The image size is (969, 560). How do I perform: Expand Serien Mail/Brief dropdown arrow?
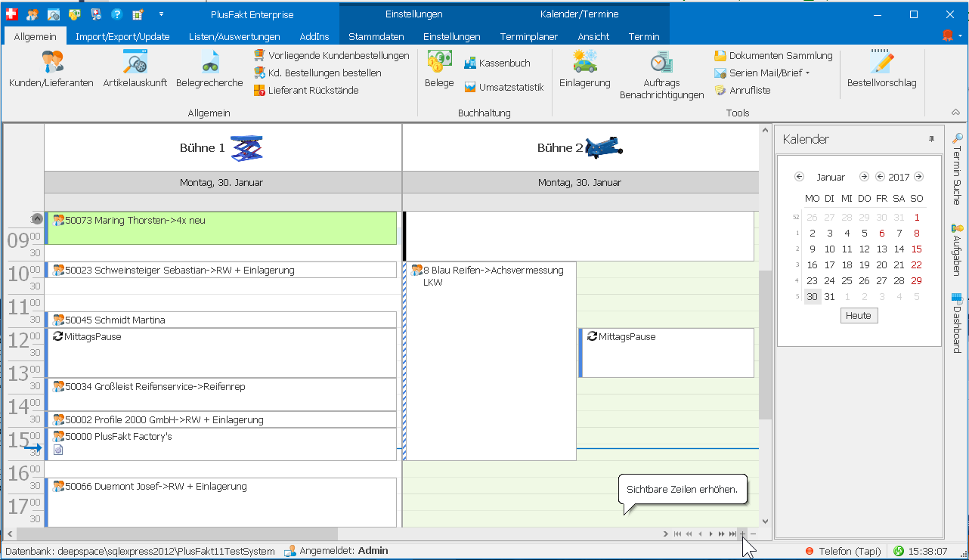pyautogui.click(x=807, y=73)
